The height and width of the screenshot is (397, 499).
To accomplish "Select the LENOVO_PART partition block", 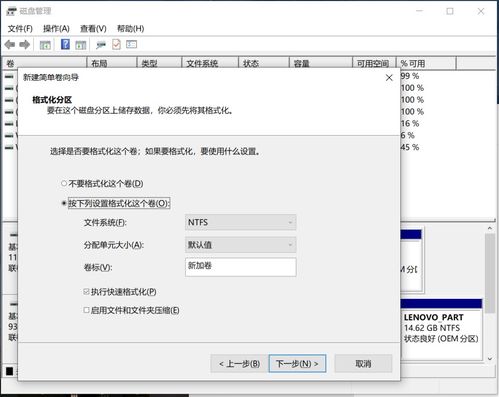I will pyautogui.click(x=441, y=329).
